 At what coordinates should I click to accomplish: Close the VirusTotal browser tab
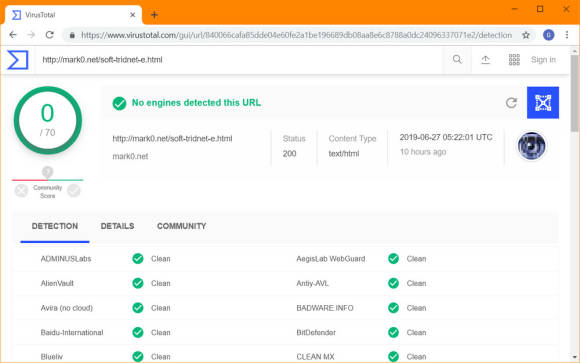coord(132,15)
